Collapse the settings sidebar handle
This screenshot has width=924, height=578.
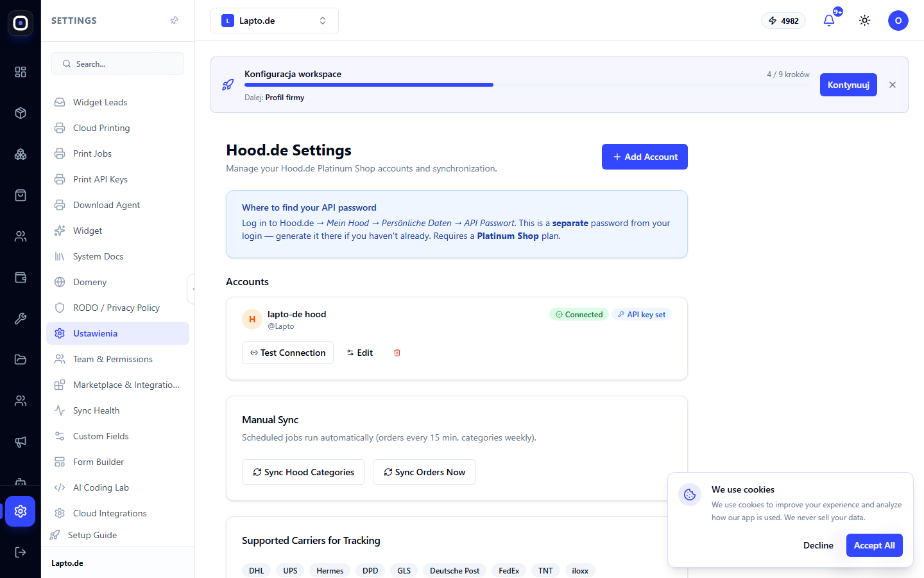coord(191,289)
